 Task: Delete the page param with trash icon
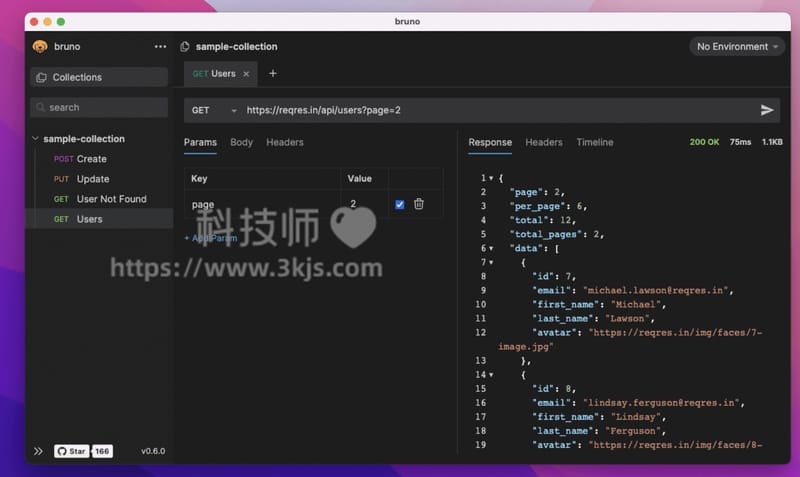coord(418,204)
